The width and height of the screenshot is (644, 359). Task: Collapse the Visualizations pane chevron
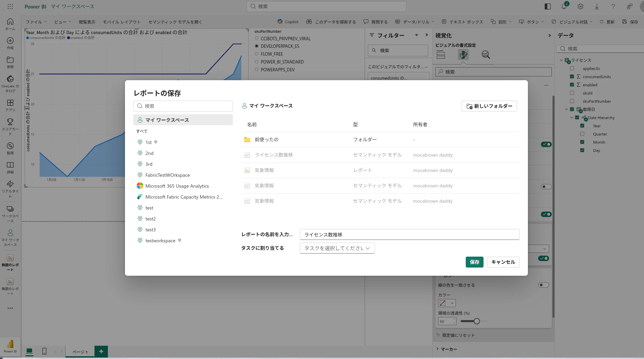click(549, 35)
